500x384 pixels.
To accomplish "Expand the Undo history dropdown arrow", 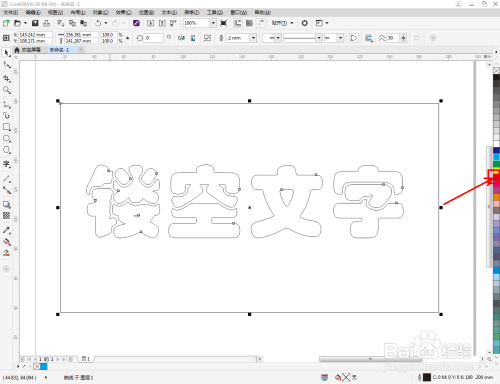I will tap(106, 23).
